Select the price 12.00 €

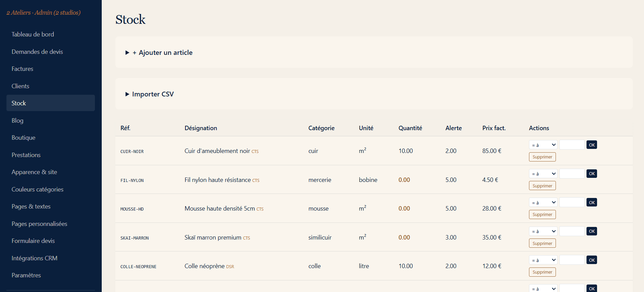click(x=492, y=266)
